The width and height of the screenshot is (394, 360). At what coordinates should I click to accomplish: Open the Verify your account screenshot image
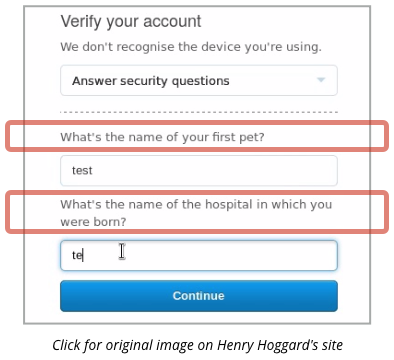(197, 165)
